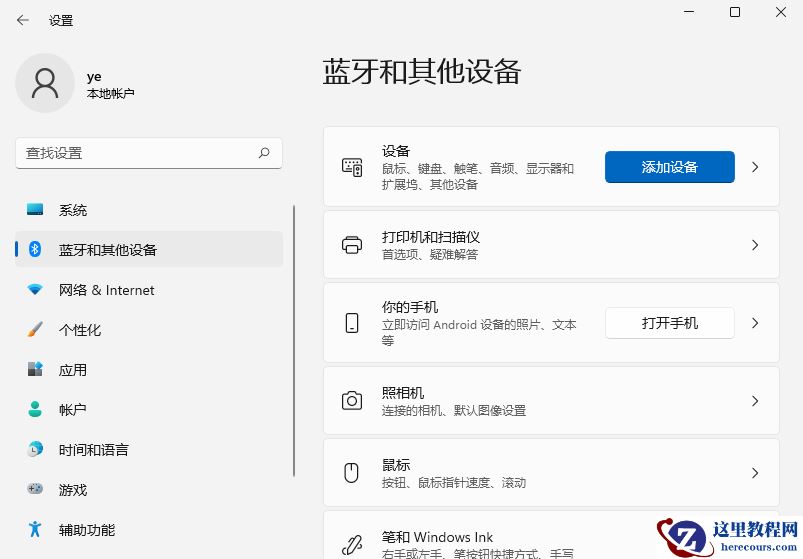The width and height of the screenshot is (803, 559).
Task: Click the sidebar vertical scrollbar
Action: click(294, 341)
